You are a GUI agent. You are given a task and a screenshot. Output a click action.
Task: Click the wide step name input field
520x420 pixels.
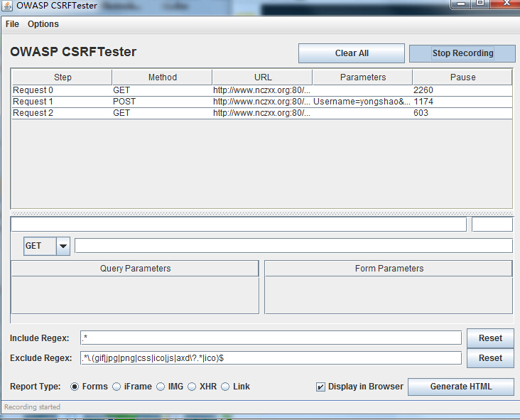pyautogui.click(x=239, y=225)
